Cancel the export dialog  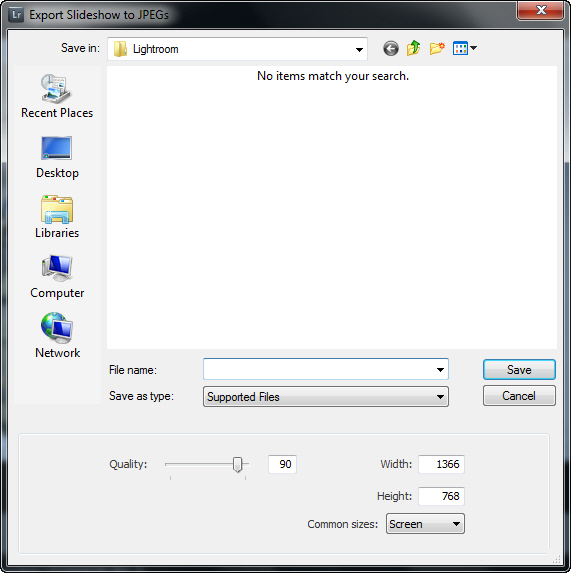(x=519, y=396)
